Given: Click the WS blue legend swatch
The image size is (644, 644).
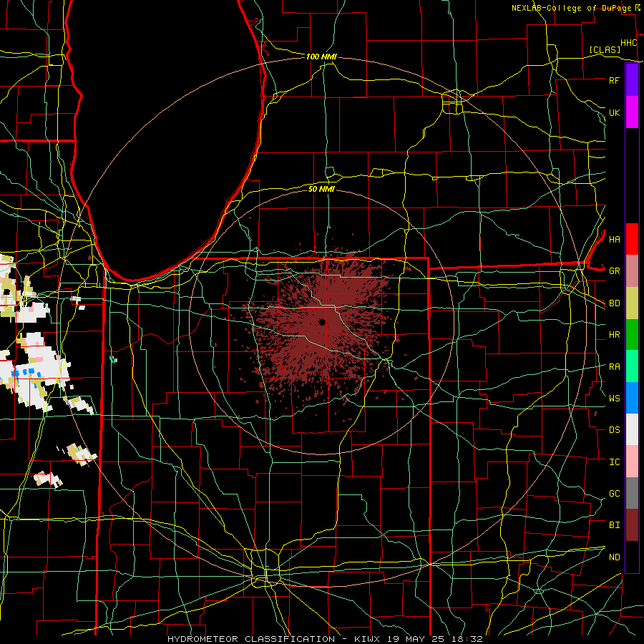Looking at the screenshot, I should coord(632,398).
